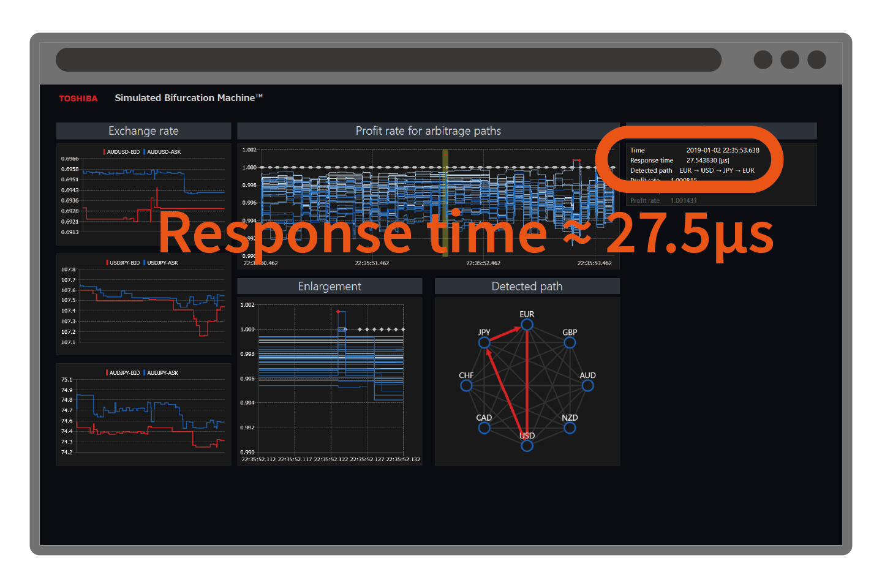This screenshot has height=588, width=882.
Task: Click the Exchange rate panel header
Action: 143,130
